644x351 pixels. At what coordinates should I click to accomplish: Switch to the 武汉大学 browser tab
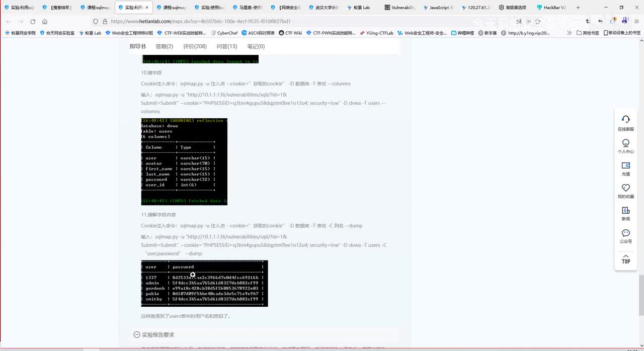tap(325, 8)
